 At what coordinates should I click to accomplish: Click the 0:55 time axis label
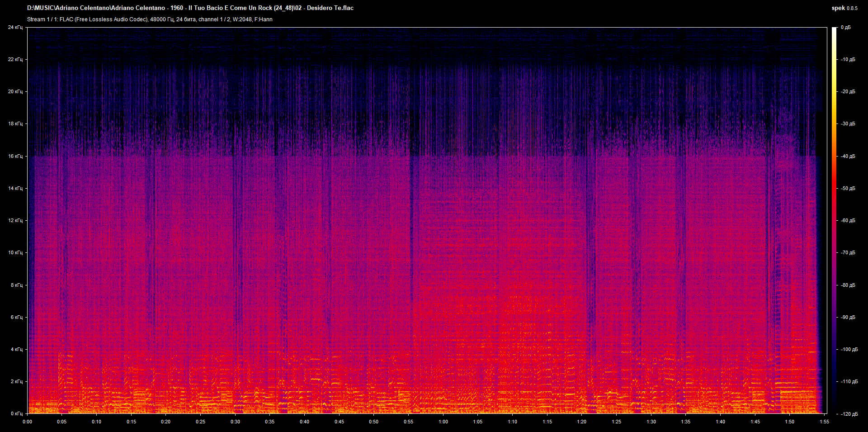(409, 422)
